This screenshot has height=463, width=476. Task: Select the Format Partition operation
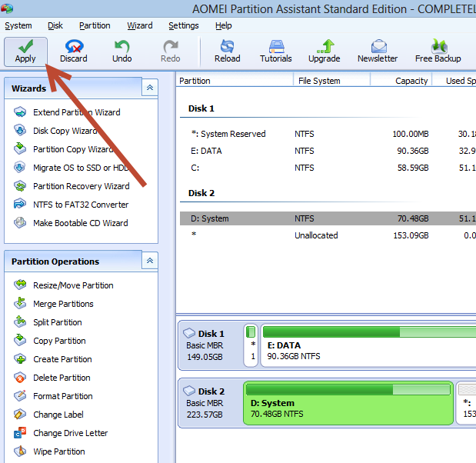(x=62, y=396)
